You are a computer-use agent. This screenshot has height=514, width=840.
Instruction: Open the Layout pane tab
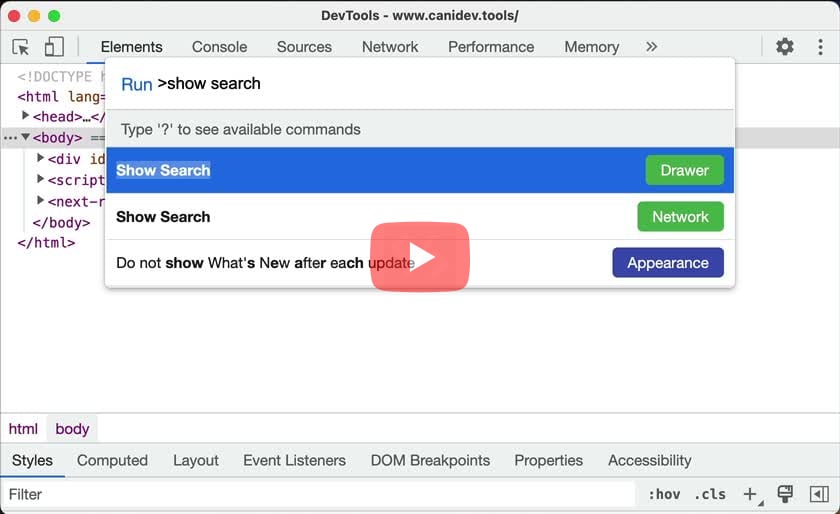196,460
